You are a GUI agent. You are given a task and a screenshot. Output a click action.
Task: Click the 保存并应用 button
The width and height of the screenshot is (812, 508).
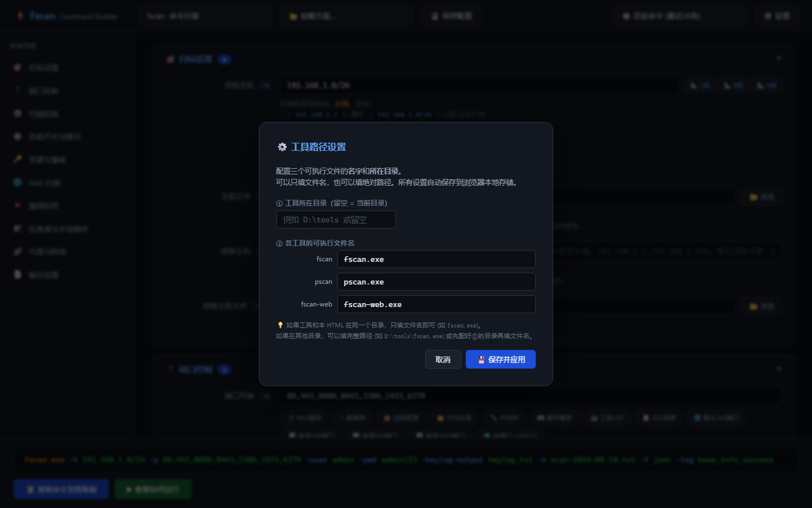click(500, 360)
